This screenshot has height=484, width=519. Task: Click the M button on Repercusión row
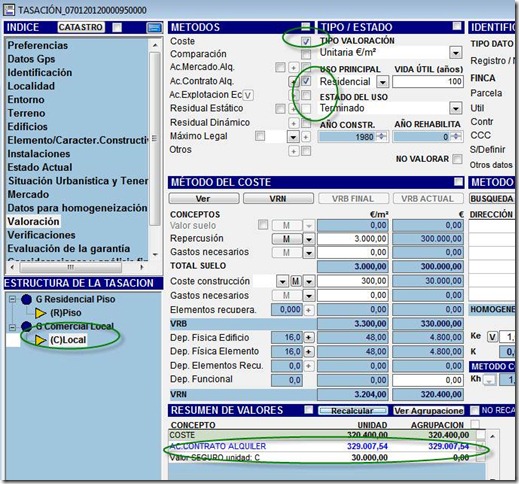click(286, 239)
